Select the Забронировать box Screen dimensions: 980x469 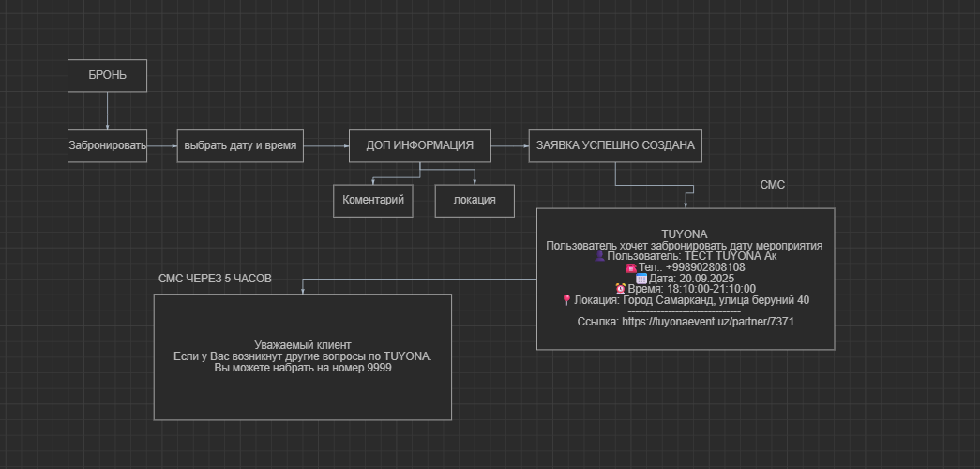coord(108,145)
